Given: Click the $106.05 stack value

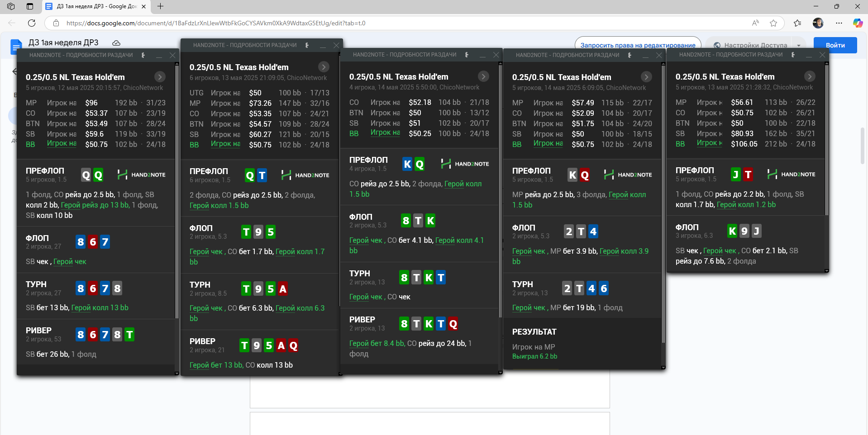Looking at the screenshot, I should [744, 144].
